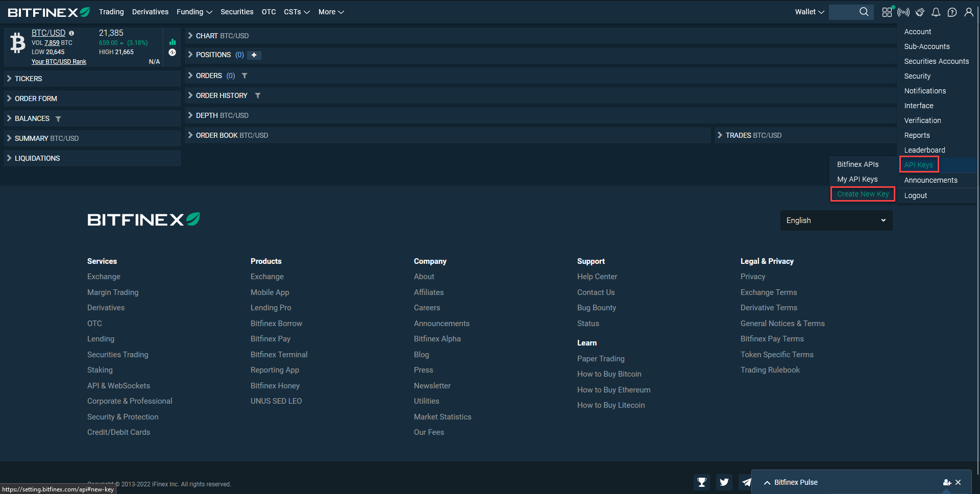Open the Help Center link
This screenshot has height=494, width=980.
pos(597,276)
